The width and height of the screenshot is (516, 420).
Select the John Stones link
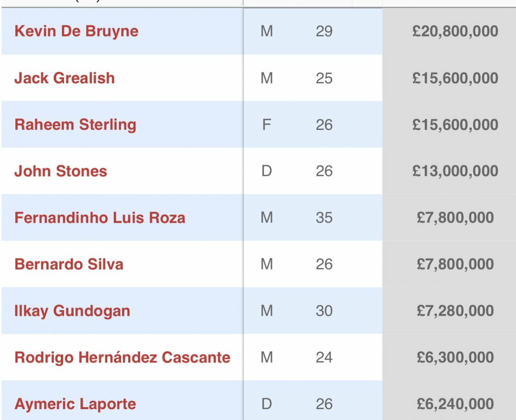61,171
